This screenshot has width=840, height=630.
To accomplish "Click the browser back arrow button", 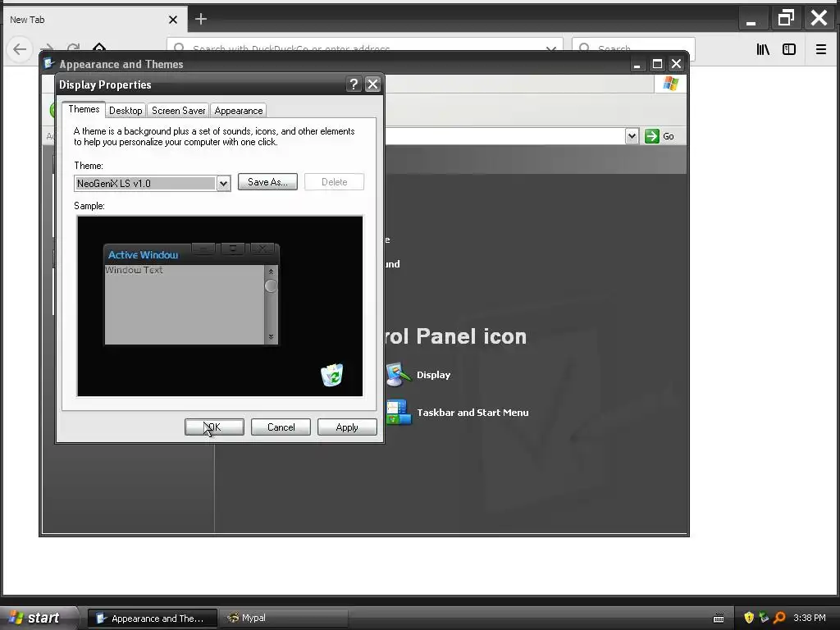I will 20,49.
